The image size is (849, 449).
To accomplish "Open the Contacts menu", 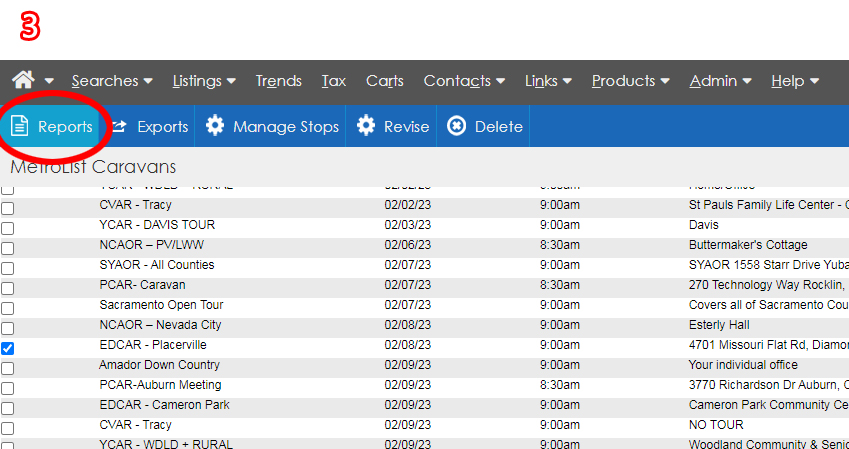I will 458,81.
